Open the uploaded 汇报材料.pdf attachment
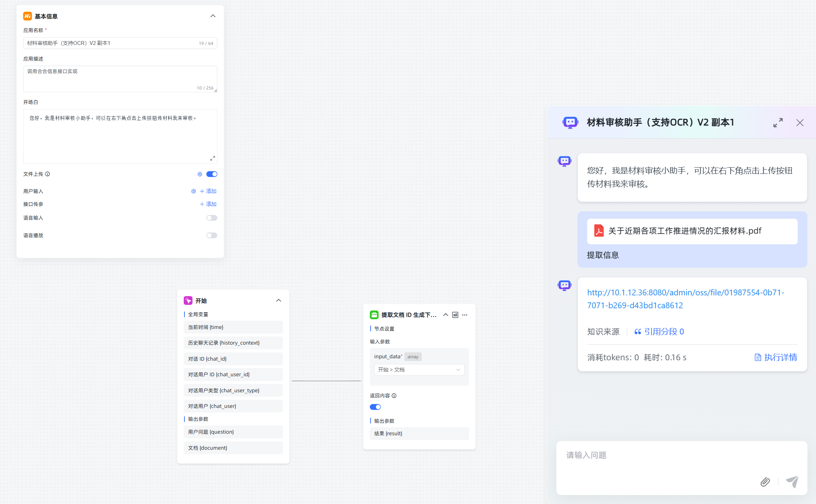Viewport: 816px width, 504px height. tap(692, 231)
